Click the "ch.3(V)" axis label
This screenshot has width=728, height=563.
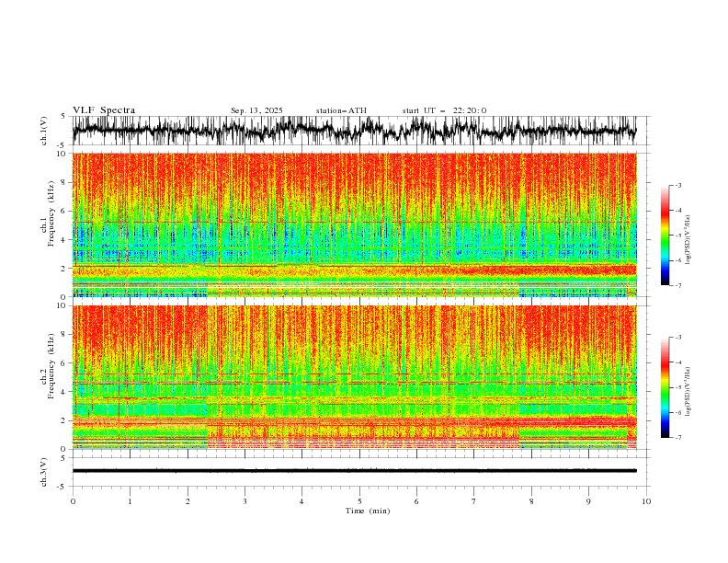(44, 472)
